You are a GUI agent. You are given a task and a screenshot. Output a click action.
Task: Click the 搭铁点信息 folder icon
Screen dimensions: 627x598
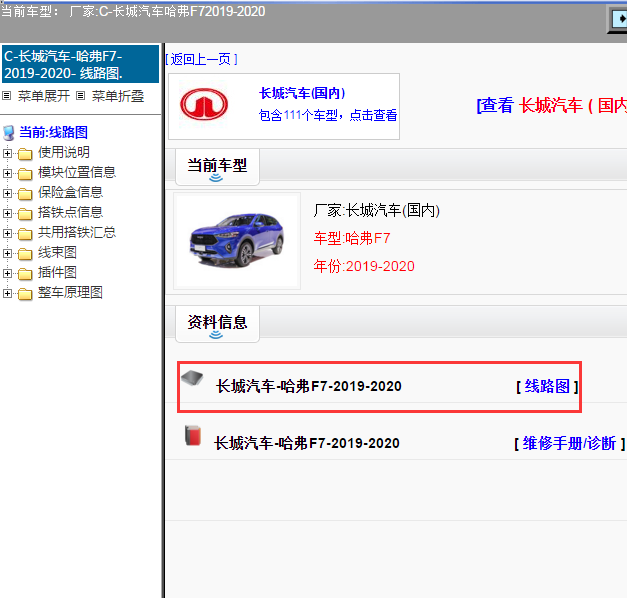tap(25, 214)
